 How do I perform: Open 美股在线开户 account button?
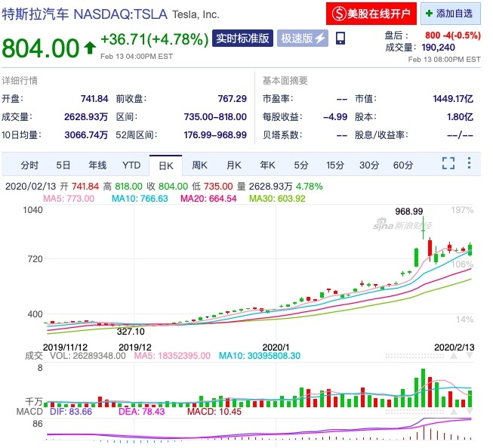371,14
